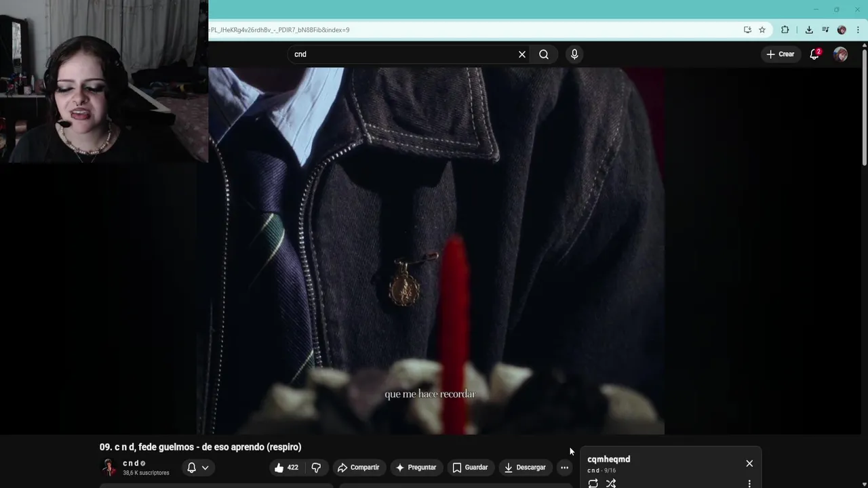Click the Crear button

click(780, 54)
